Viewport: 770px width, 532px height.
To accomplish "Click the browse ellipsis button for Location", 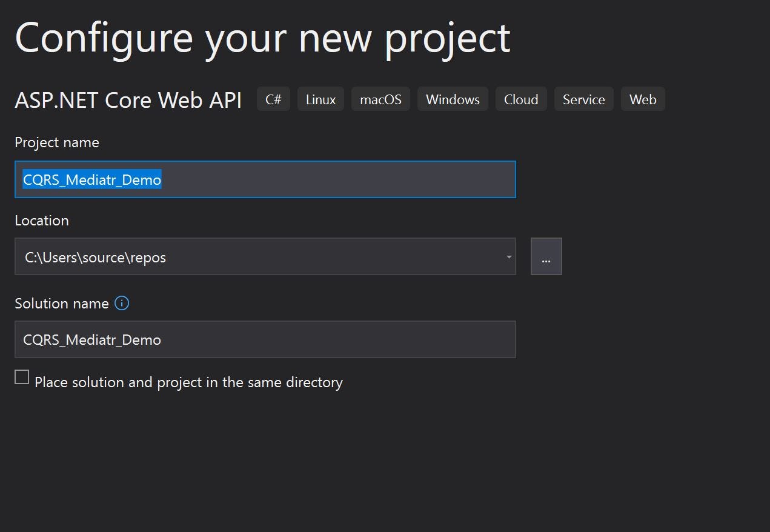I will pyautogui.click(x=546, y=257).
